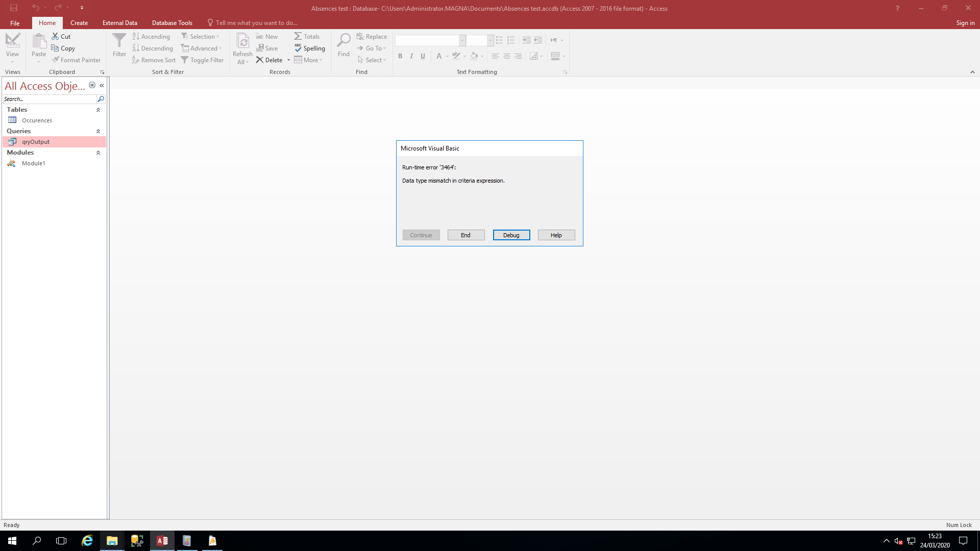The height and width of the screenshot is (551, 980).
Task: Collapse the navigation pane shutter
Action: click(x=102, y=85)
